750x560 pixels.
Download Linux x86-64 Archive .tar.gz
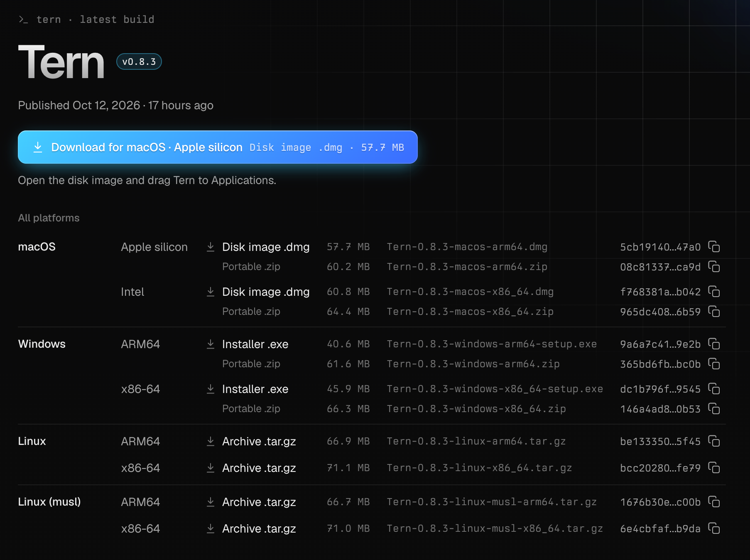click(x=251, y=468)
